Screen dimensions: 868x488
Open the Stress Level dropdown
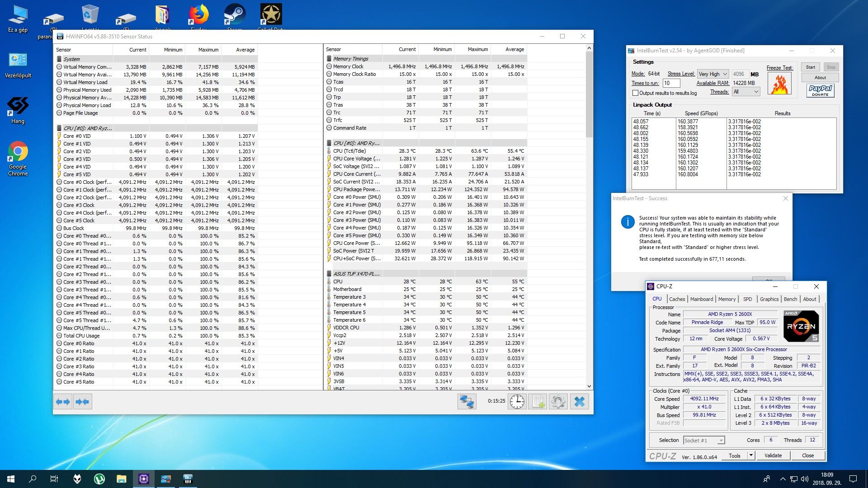[x=713, y=74]
